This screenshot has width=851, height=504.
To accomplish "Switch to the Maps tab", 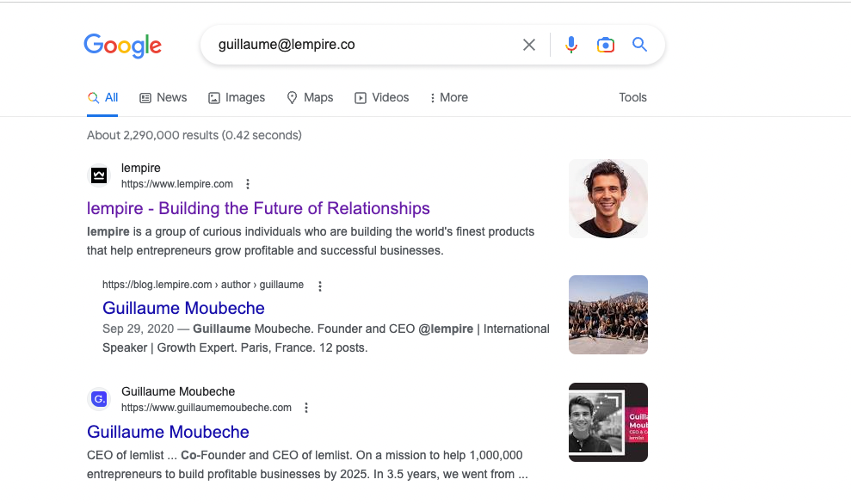I will (310, 97).
